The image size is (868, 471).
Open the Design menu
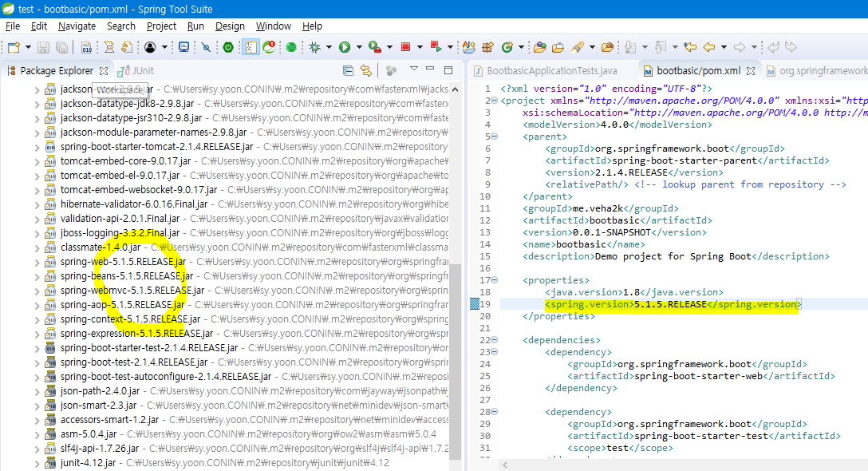tap(230, 26)
